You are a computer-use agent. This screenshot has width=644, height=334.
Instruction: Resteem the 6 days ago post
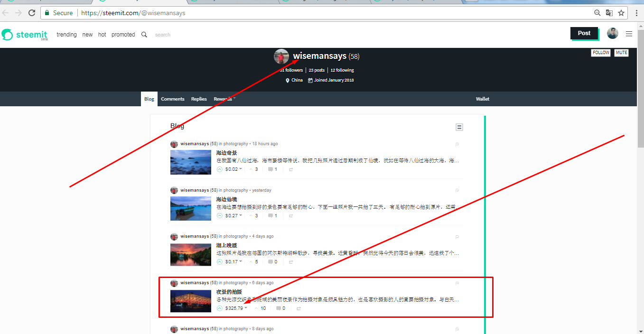(x=299, y=308)
